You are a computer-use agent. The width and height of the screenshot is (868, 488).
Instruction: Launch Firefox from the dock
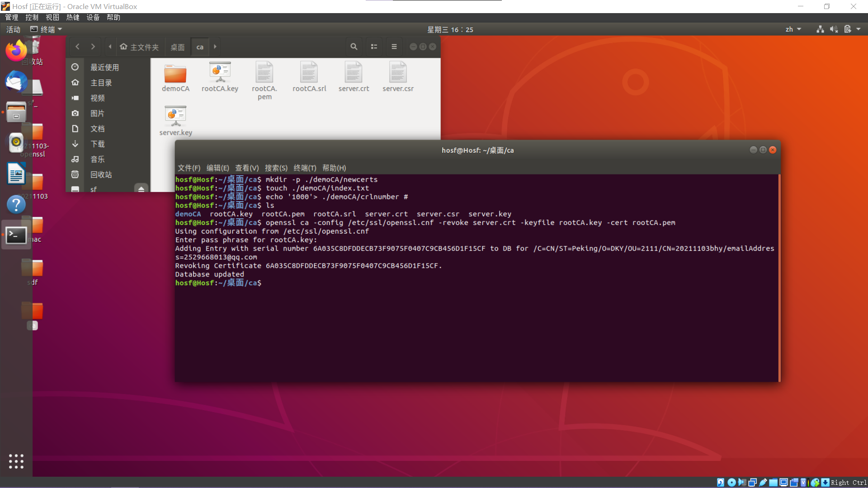[16, 51]
